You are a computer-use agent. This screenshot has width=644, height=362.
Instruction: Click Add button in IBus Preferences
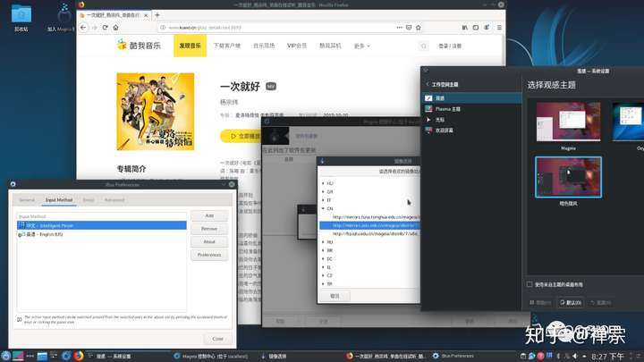[x=209, y=215]
